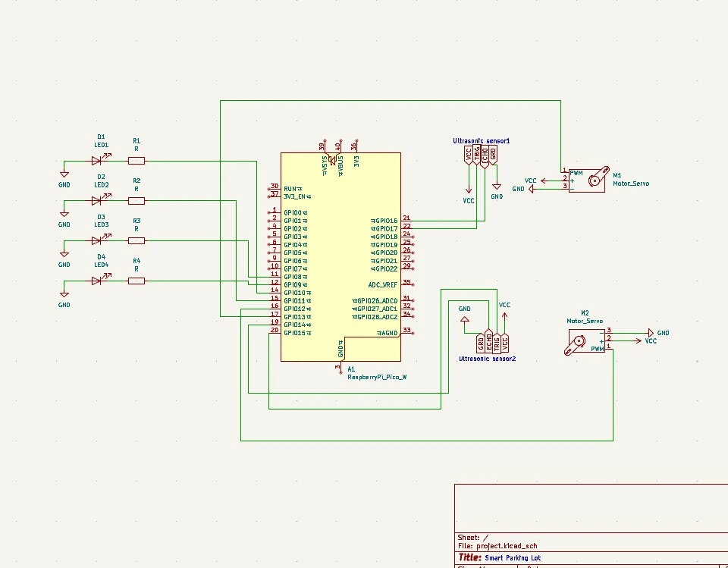728x568 pixels.
Task: Select the R1 resistor symbol
Action: tap(136, 161)
